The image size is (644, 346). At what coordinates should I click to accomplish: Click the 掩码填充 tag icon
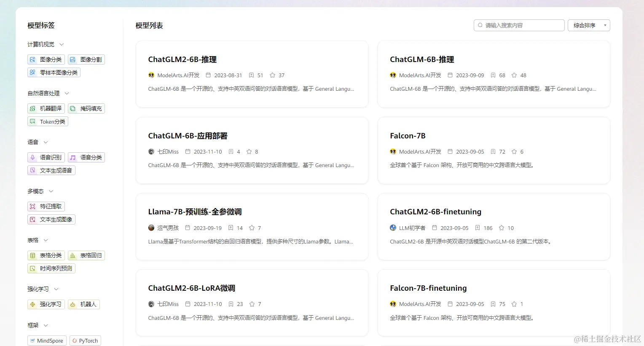coord(72,108)
